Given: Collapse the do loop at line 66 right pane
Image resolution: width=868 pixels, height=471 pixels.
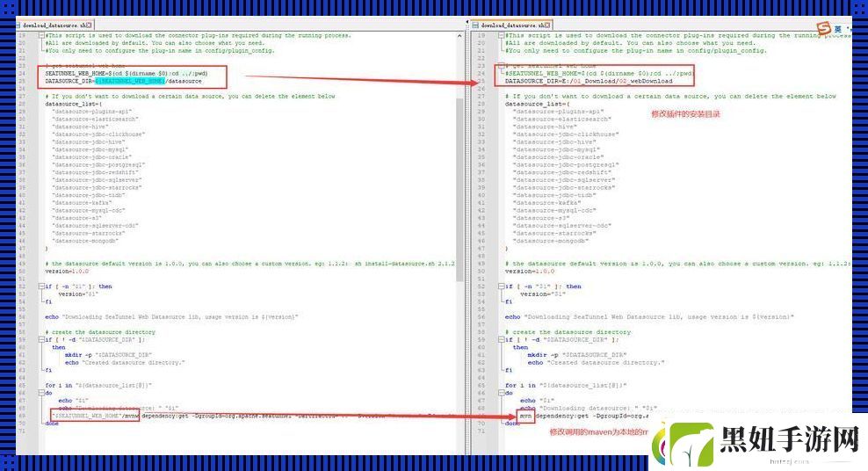Looking at the screenshot, I should tap(501, 393).
